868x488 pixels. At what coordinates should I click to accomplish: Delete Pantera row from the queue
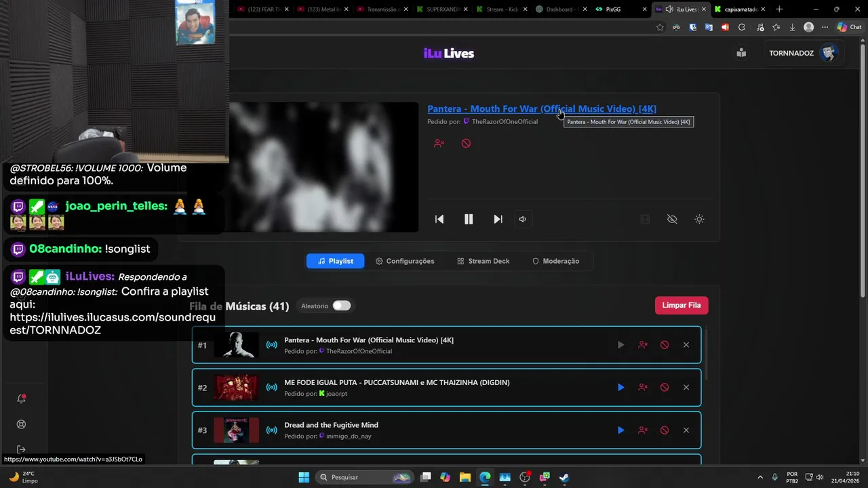pos(686,345)
